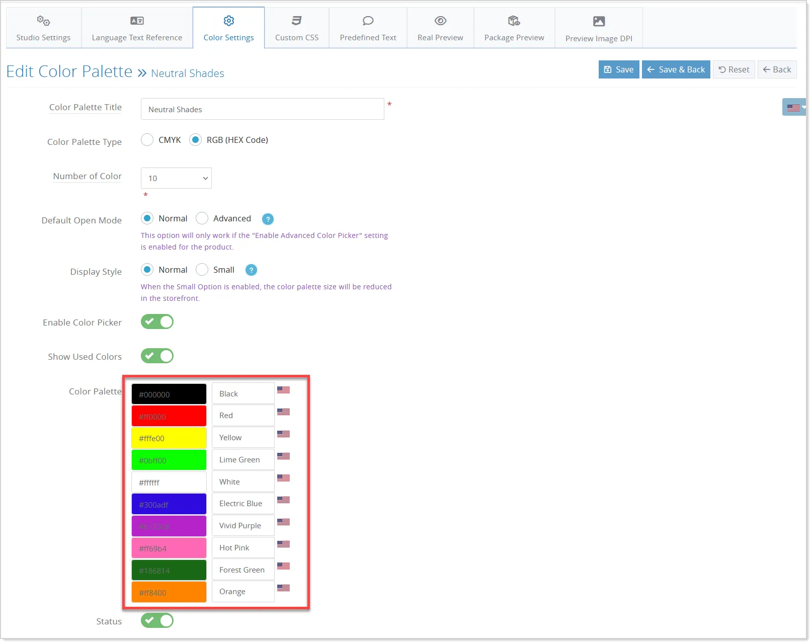The width and height of the screenshot is (812, 644).
Task: Toggle Enable Color Picker switch
Action: (157, 322)
